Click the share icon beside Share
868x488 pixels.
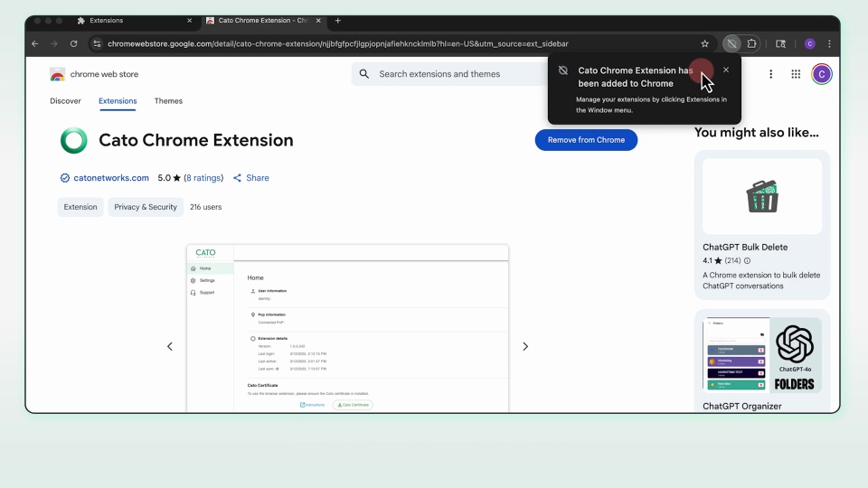tap(237, 178)
